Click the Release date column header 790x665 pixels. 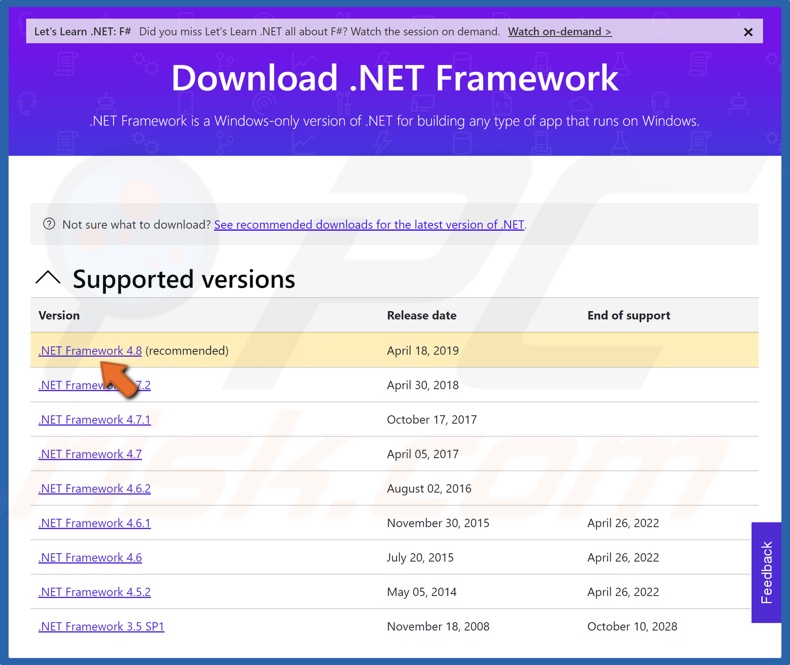click(422, 315)
